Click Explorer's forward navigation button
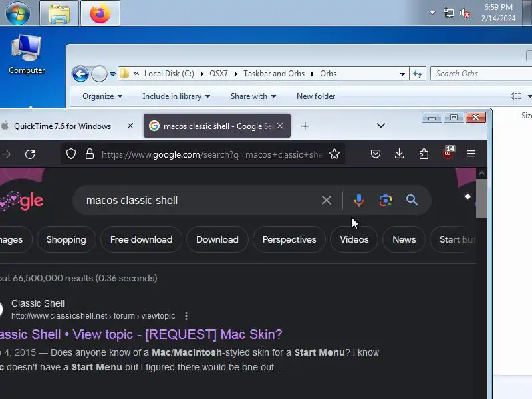The width and height of the screenshot is (532, 399). (99, 74)
